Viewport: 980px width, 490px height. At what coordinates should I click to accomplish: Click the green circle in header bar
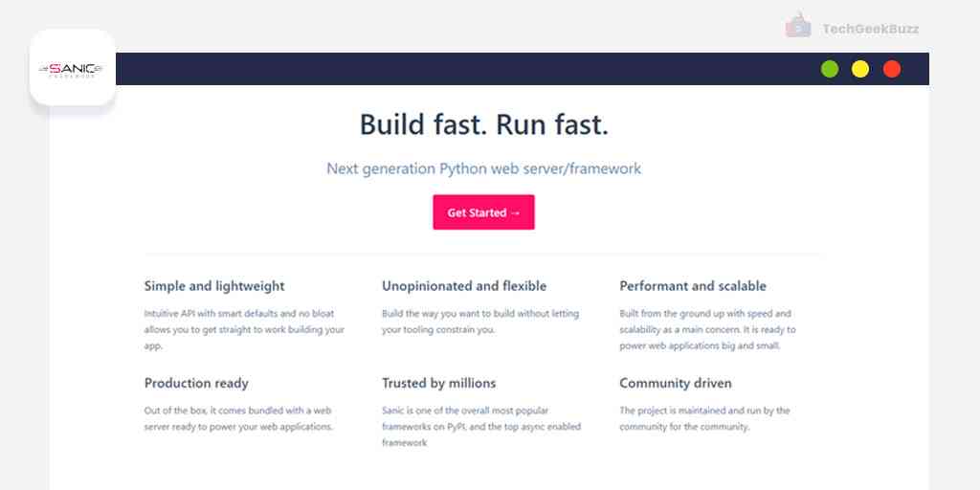tap(830, 69)
